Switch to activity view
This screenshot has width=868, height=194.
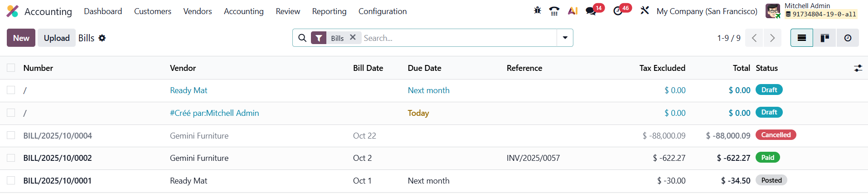pyautogui.click(x=848, y=38)
